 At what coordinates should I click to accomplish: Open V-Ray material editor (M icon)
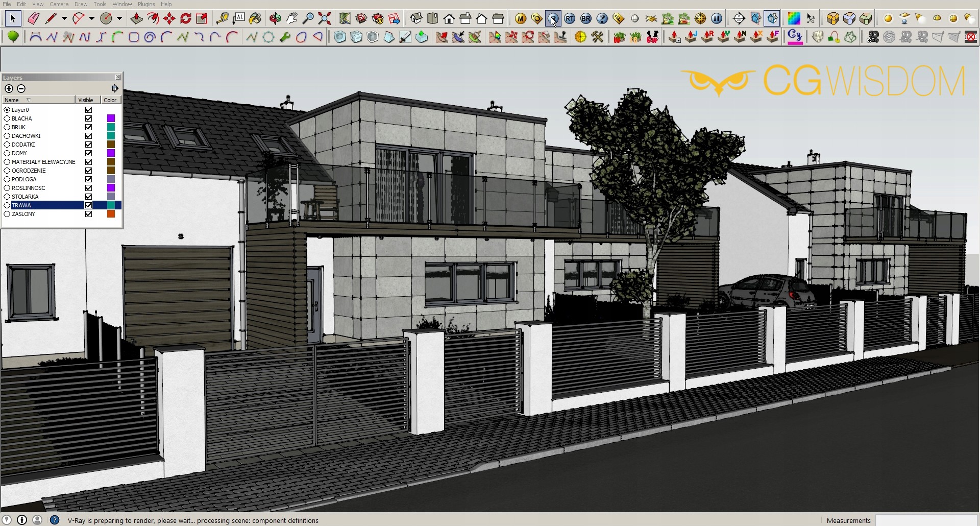tap(520, 19)
